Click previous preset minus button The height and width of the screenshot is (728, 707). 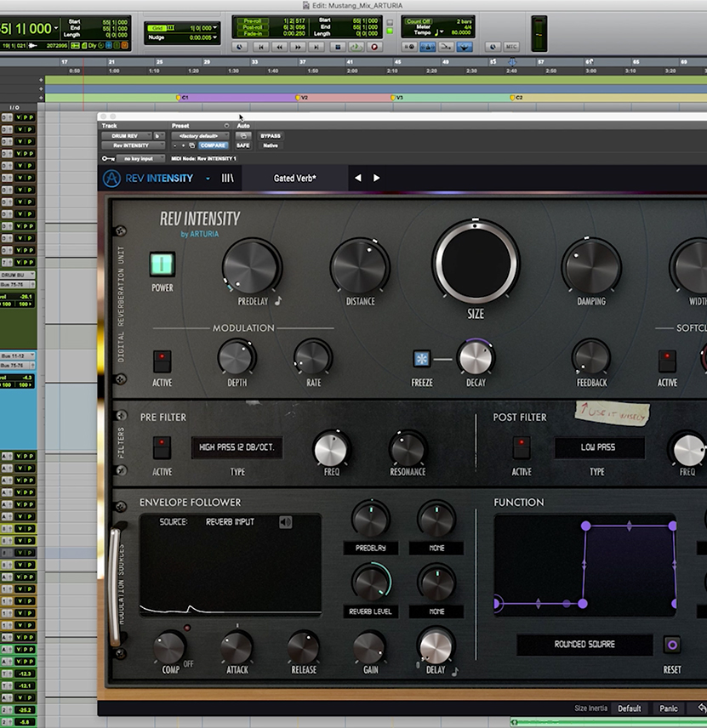click(x=175, y=145)
